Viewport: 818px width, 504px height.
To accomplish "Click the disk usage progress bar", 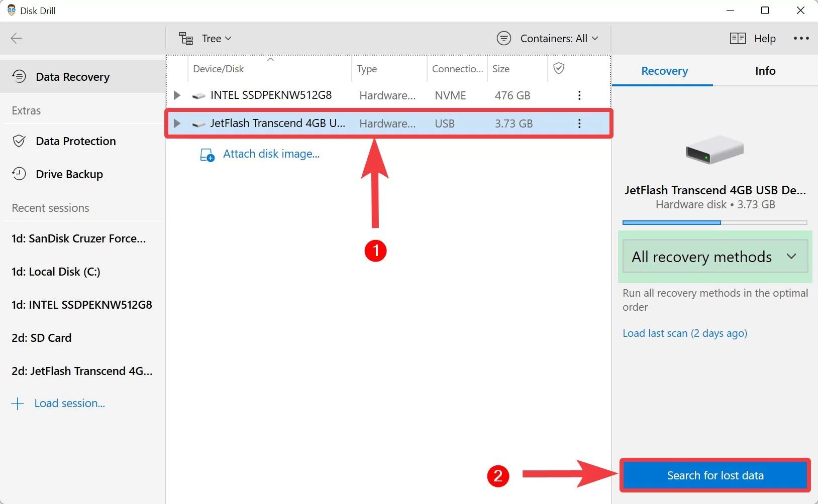I will [714, 222].
